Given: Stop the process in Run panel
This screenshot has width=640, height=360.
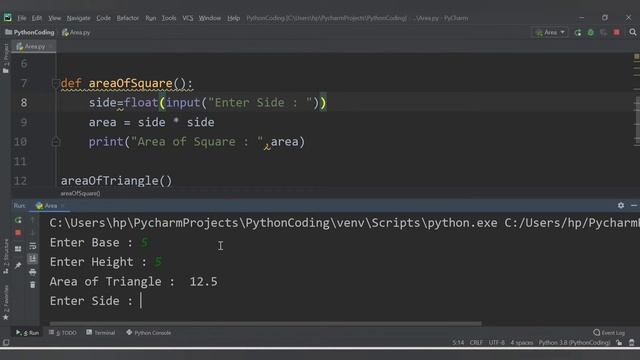Looking at the screenshot, I should point(18,233).
